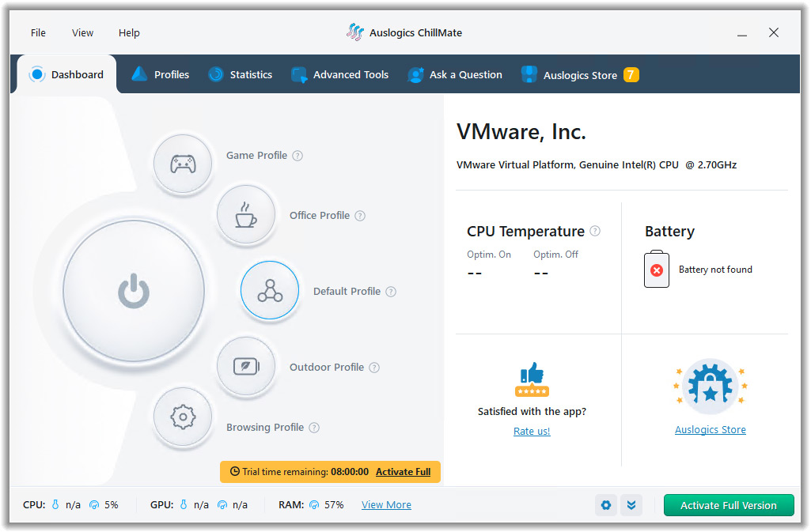This screenshot has height=532, width=811.
Task: Switch to the Dashboard tab
Action: coord(66,74)
